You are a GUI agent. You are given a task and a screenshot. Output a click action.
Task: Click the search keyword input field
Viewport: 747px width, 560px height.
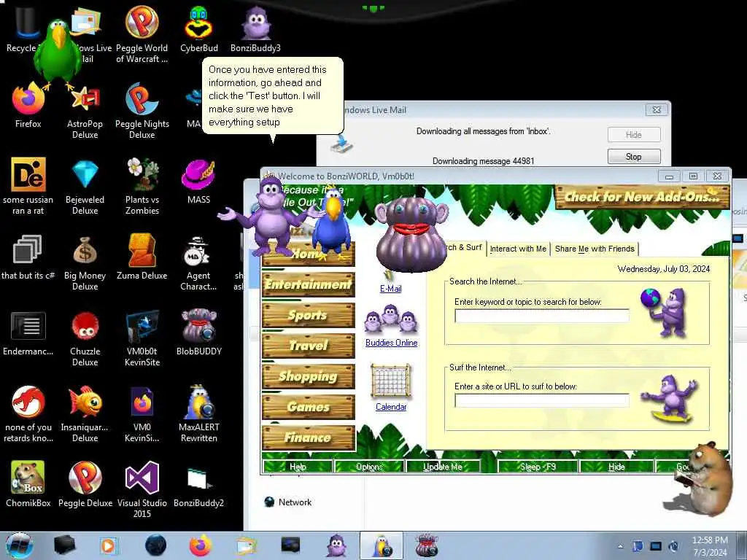tap(542, 316)
